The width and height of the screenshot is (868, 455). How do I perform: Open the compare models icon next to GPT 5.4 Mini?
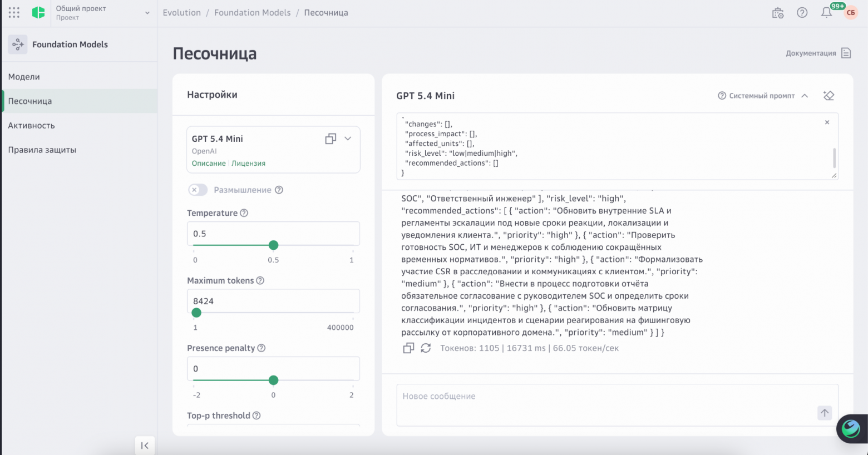(331, 139)
